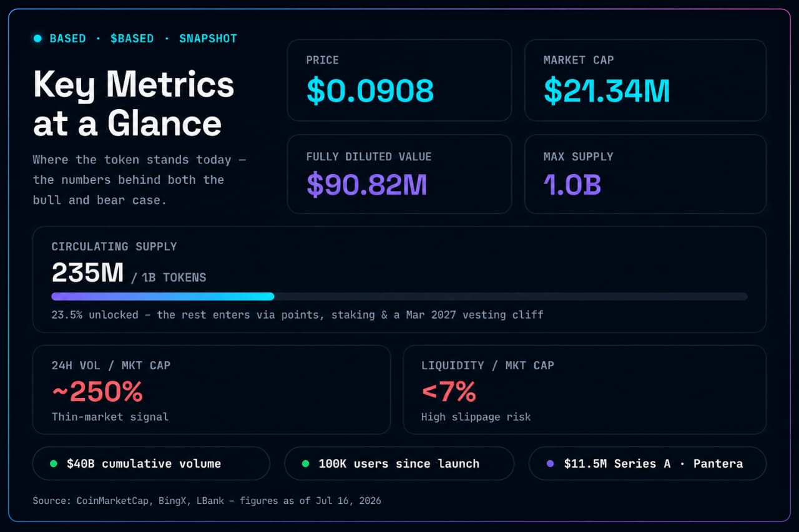799x532 pixels.
Task: Click the CIRCULATING SUPPLY label
Action: 114,246
